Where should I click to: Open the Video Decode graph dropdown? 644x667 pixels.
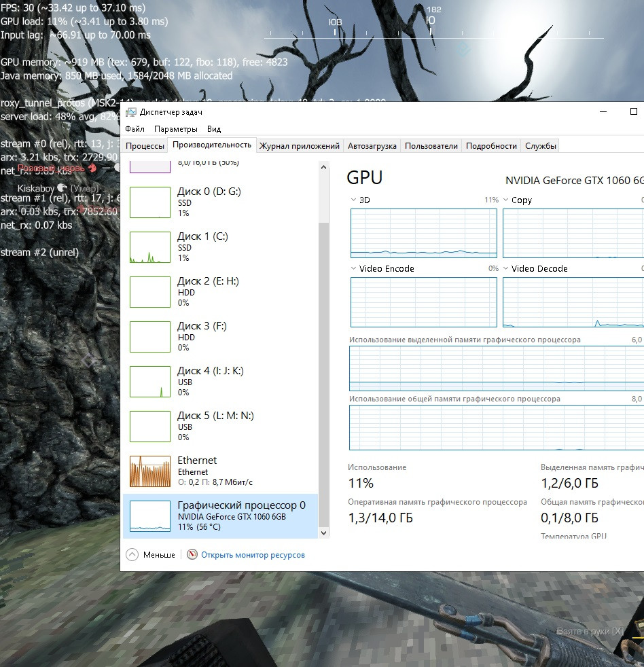click(505, 268)
